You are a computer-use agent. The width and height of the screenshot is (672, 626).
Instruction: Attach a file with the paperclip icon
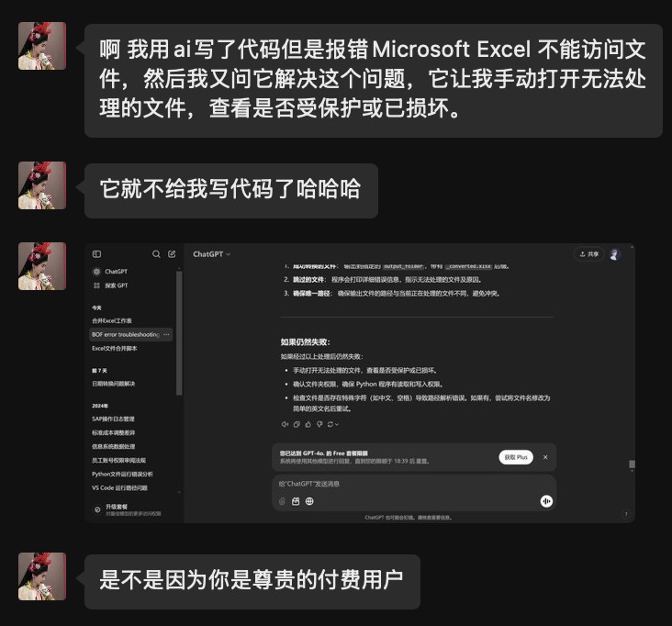(282, 501)
